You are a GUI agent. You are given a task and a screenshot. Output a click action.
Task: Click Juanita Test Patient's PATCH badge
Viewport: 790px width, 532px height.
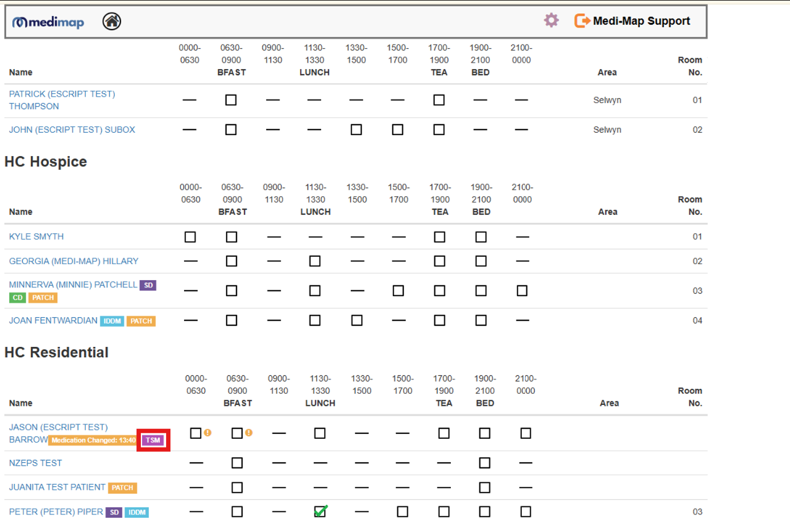(x=122, y=488)
